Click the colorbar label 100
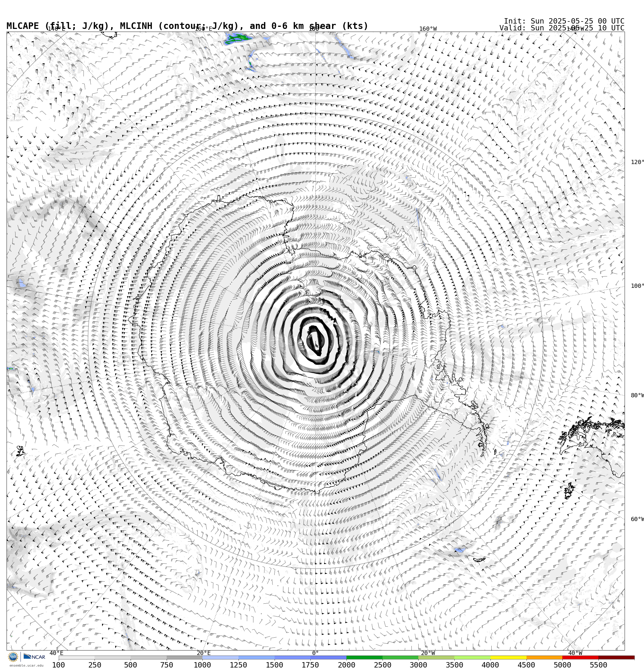 coord(59,665)
